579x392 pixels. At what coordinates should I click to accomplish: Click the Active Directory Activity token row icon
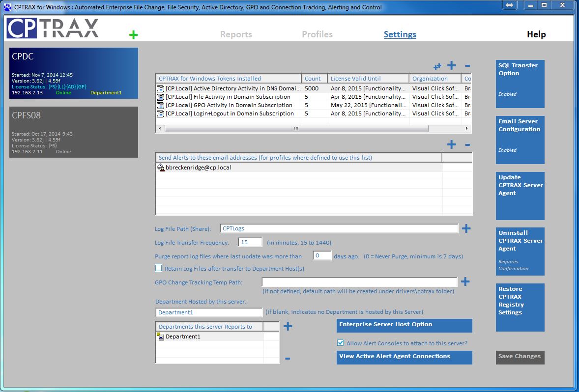click(x=160, y=88)
